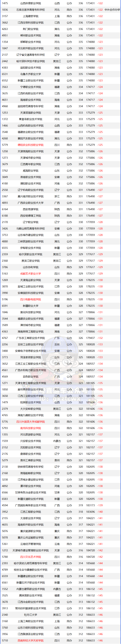Screen dimensions: 121x644
Task: Select 上海建桥学院 in the list
Action: [31, 16]
